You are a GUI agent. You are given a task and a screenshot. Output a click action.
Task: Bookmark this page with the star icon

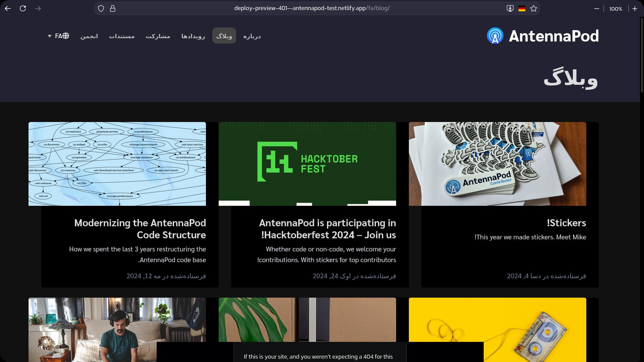coord(534,8)
